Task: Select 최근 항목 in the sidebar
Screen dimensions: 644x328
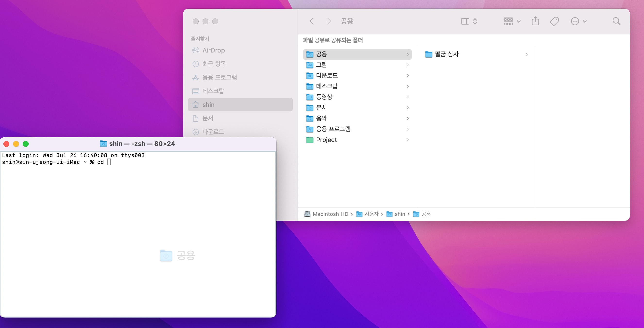Action: [214, 64]
